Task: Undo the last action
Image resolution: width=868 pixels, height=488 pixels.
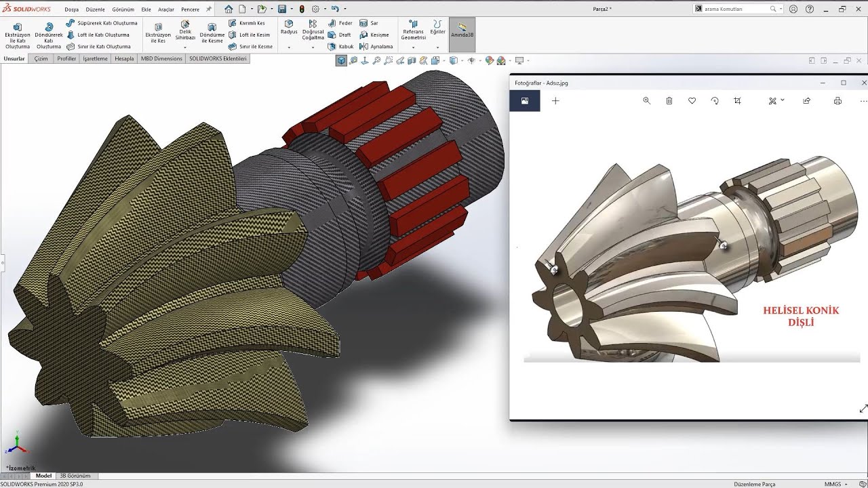Action: coord(335,9)
